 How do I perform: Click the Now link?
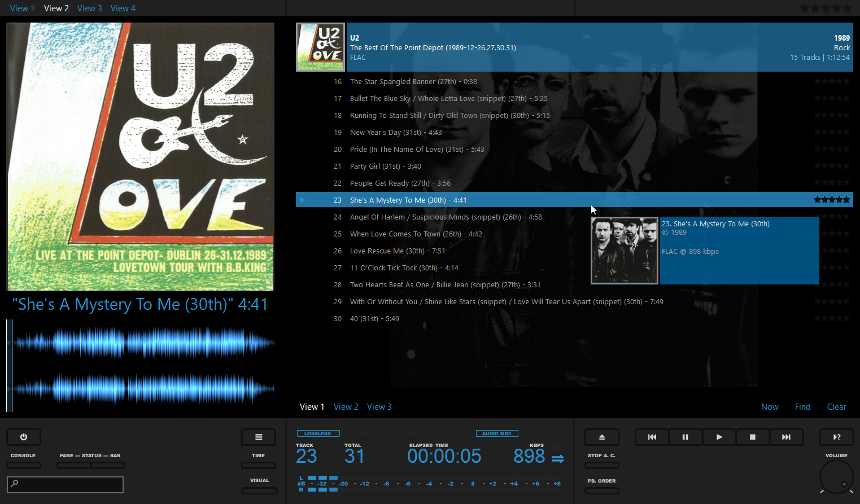770,406
